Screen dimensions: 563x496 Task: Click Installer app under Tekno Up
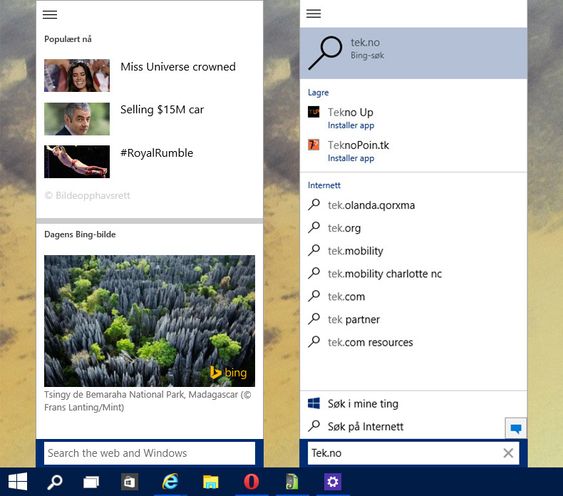pyautogui.click(x=351, y=125)
